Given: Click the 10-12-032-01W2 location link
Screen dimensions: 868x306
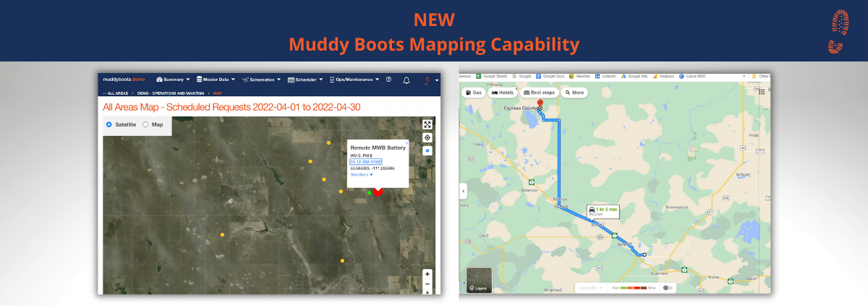Looking at the screenshot, I should point(365,161).
